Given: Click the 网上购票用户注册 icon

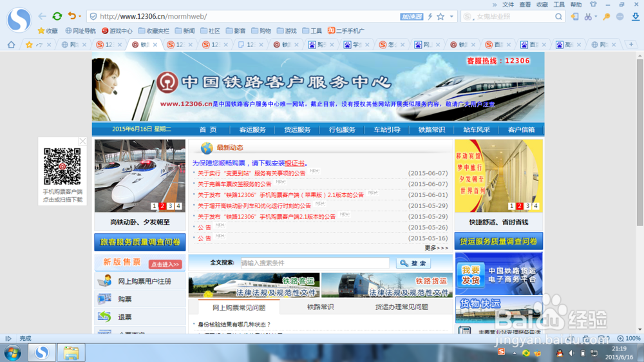Looking at the screenshot, I should pos(105,281).
